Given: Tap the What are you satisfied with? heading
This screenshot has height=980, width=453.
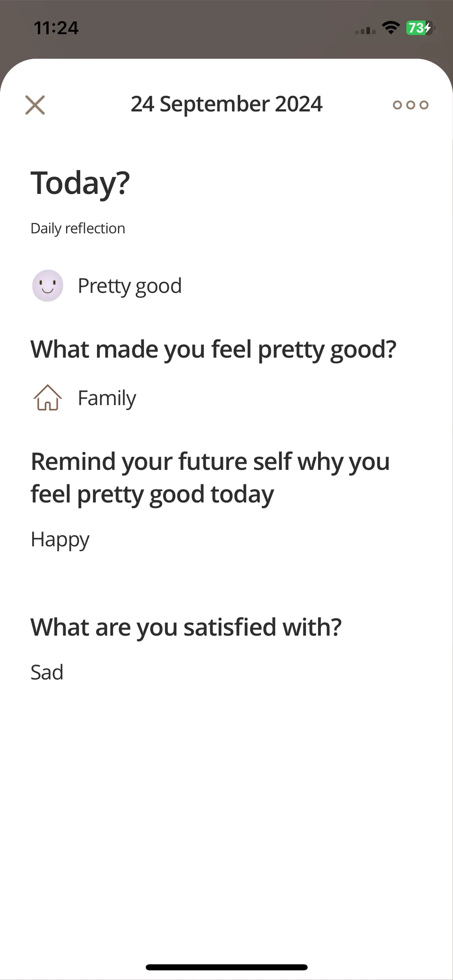Looking at the screenshot, I should coord(186,627).
